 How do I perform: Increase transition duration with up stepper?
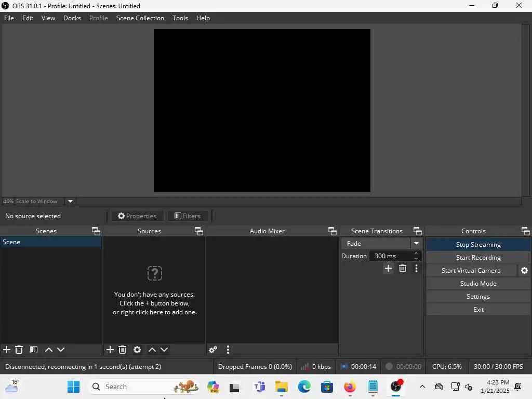[416, 253]
